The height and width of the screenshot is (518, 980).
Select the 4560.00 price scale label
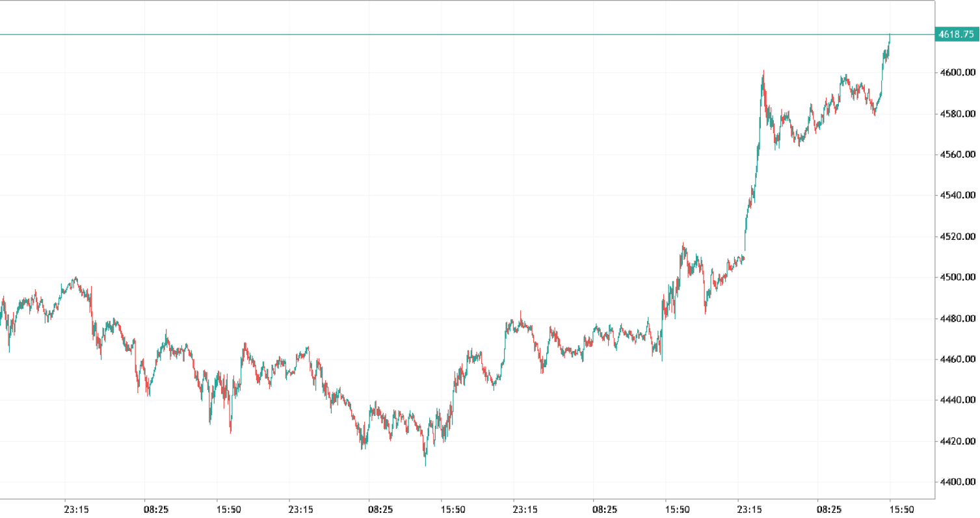tap(958, 155)
